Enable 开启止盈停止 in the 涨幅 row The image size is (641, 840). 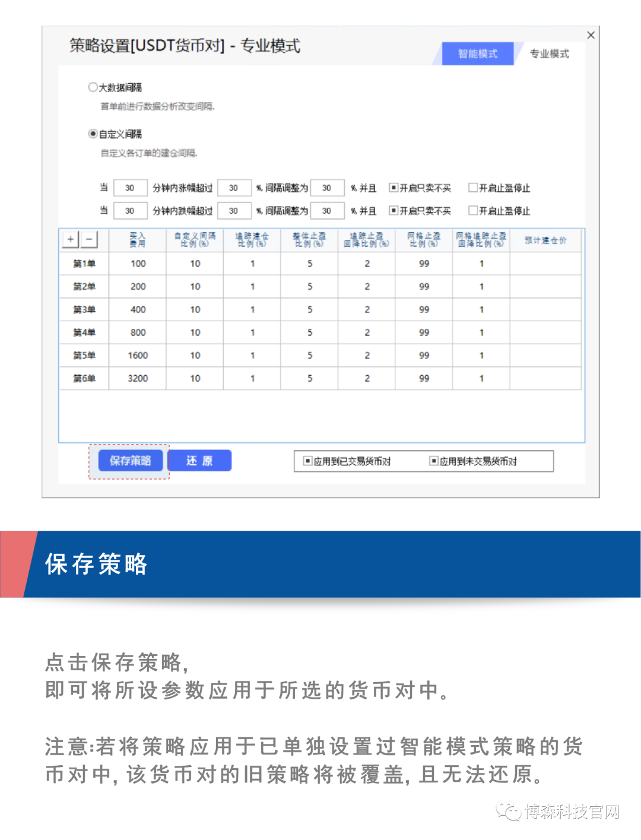tap(473, 188)
